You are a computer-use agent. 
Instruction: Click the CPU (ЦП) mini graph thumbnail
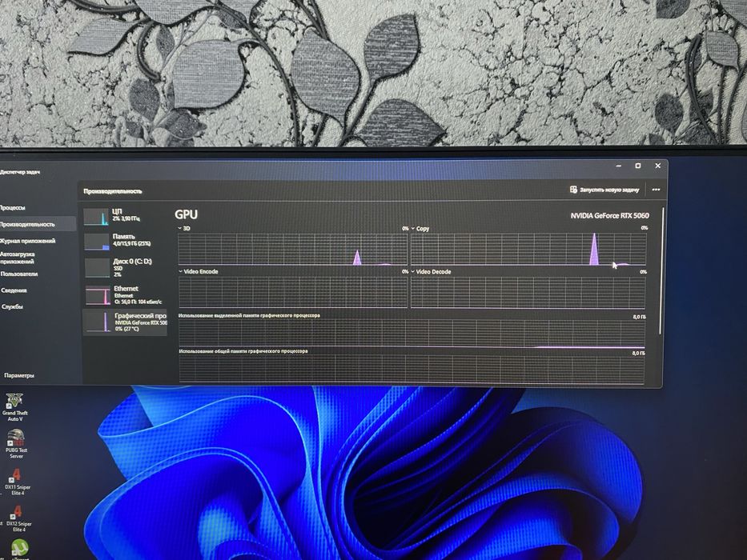click(96, 217)
